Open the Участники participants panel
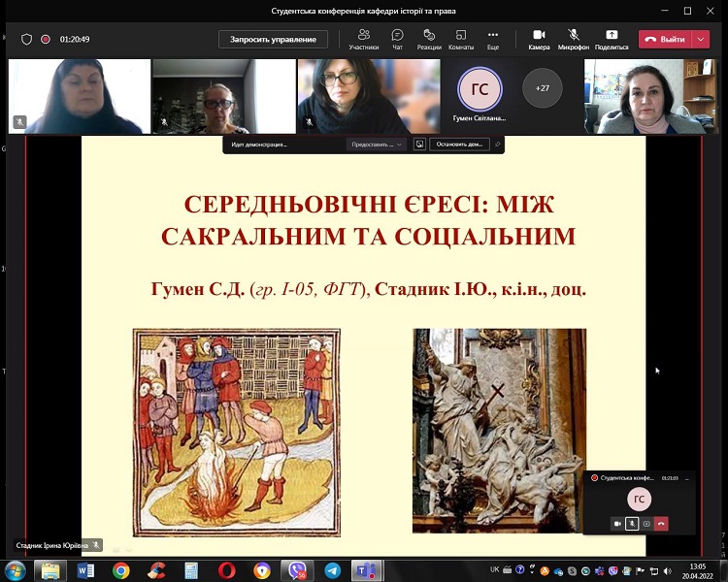Image resolution: width=728 pixels, height=582 pixels. click(364, 40)
